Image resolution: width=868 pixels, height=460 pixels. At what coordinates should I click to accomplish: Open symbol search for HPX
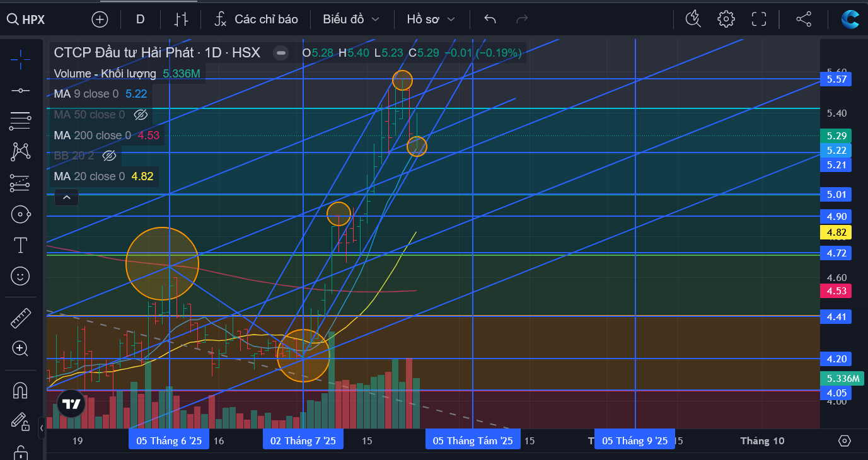(x=26, y=20)
